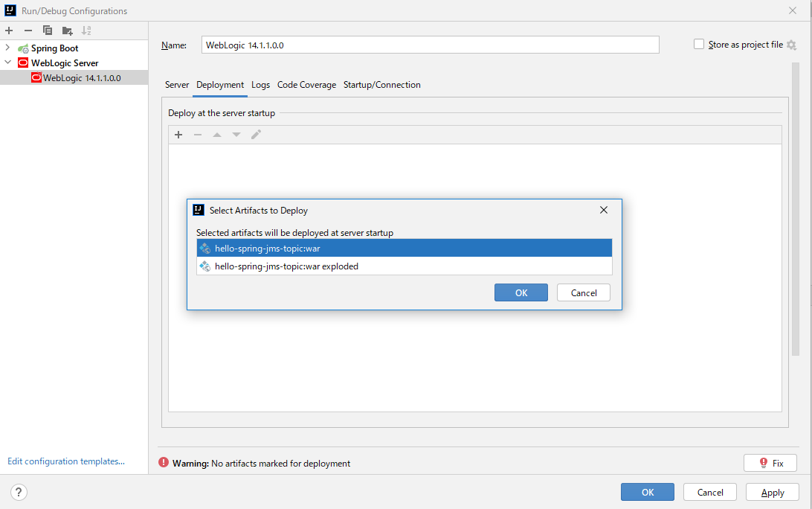Select Spring Boot tree item label
This screenshot has height=509, width=812.
54,48
